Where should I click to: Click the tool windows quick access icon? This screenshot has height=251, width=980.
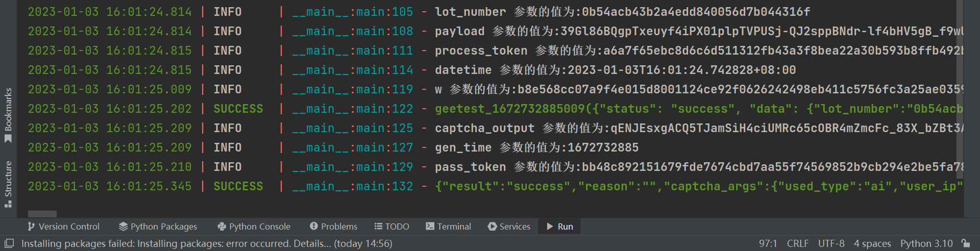click(9, 243)
